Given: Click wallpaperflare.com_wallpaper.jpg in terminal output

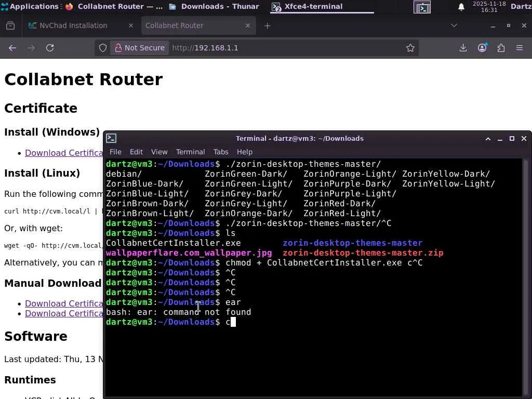Looking at the screenshot, I should 189,253.
